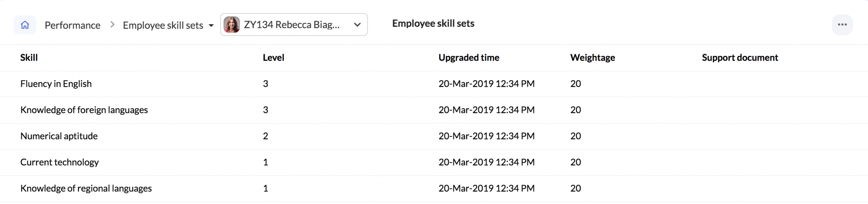Select the Employee skill sets breadcrumb label

pyautogui.click(x=163, y=25)
